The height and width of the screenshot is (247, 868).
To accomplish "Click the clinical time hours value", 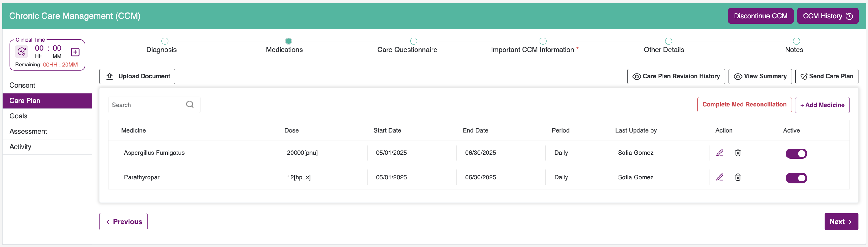I will pos(39,48).
